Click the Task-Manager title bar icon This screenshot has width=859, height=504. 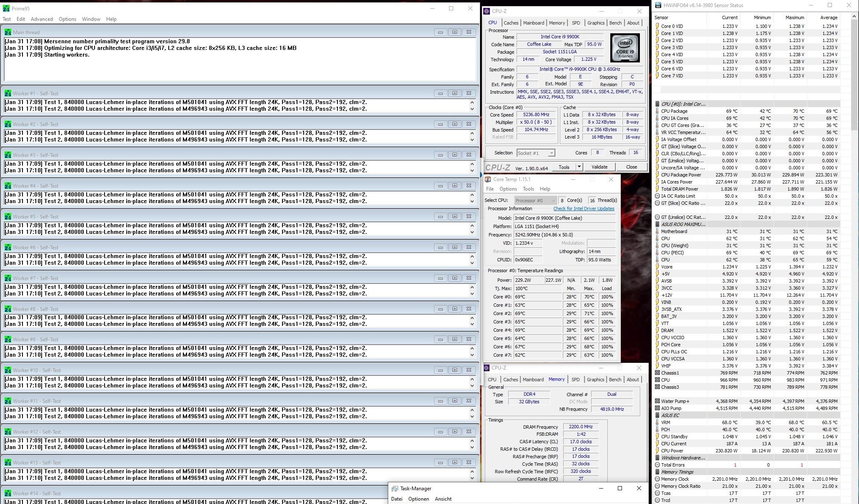coord(395,489)
